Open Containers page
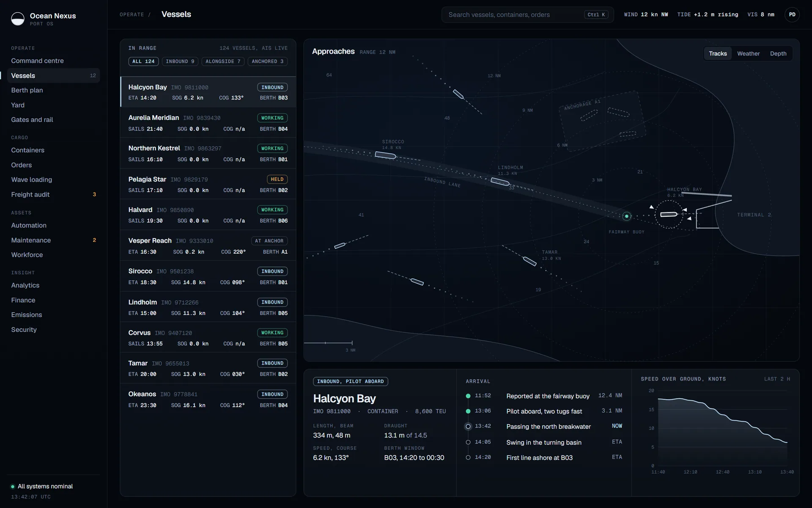 tap(53, 150)
